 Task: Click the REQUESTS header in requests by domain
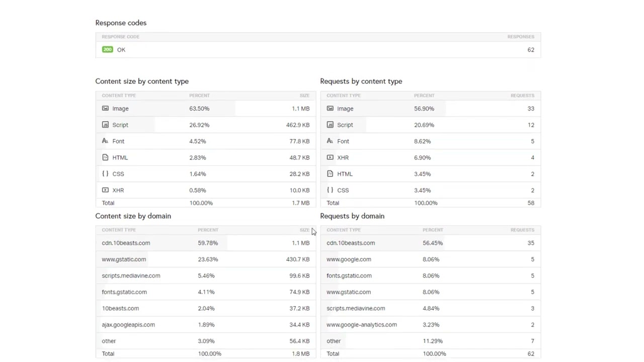[x=522, y=230]
